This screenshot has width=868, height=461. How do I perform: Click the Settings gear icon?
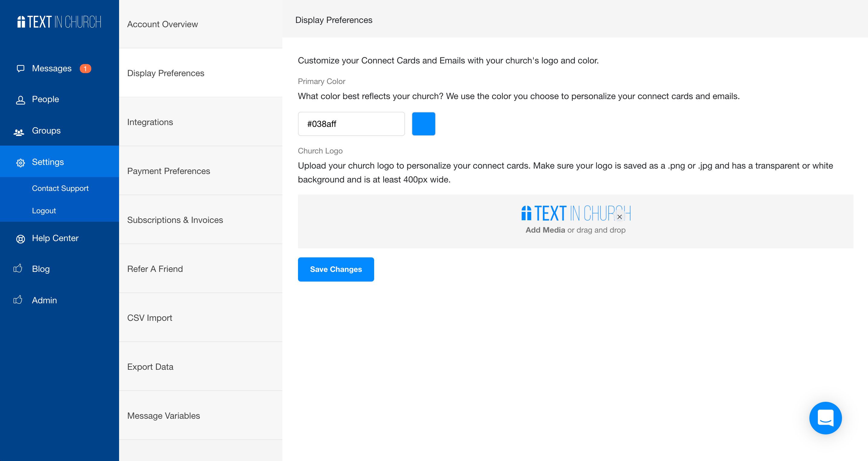pyautogui.click(x=21, y=163)
